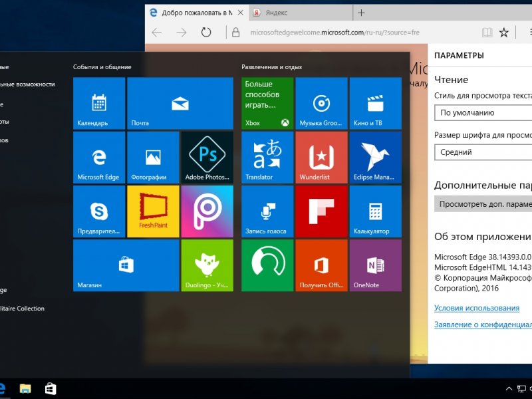Open the Магазин store tile
The image size is (532, 399).
pos(126,265)
